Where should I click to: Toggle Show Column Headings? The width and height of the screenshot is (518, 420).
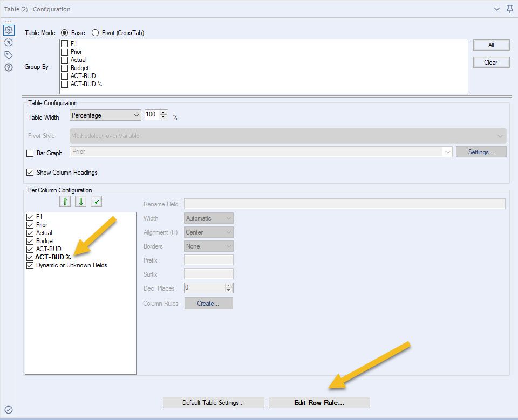(30, 173)
